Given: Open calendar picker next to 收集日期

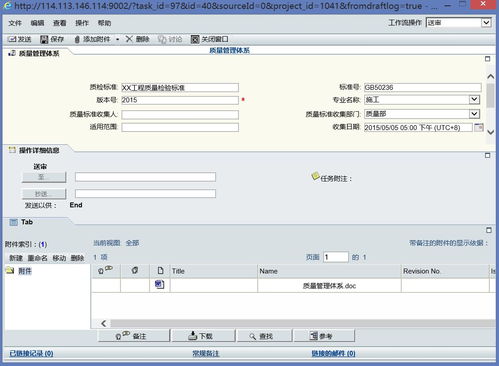Looking at the screenshot, I should [x=479, y=127].
